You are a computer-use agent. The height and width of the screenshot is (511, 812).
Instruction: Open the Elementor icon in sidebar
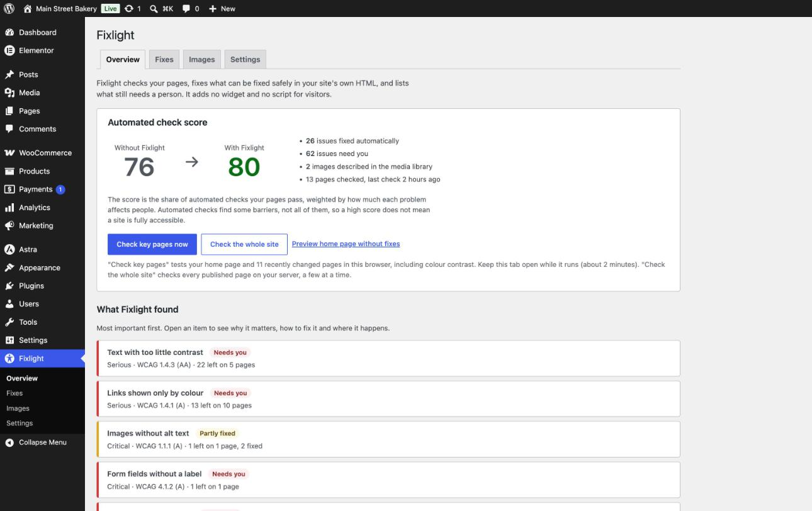point(9,50)
